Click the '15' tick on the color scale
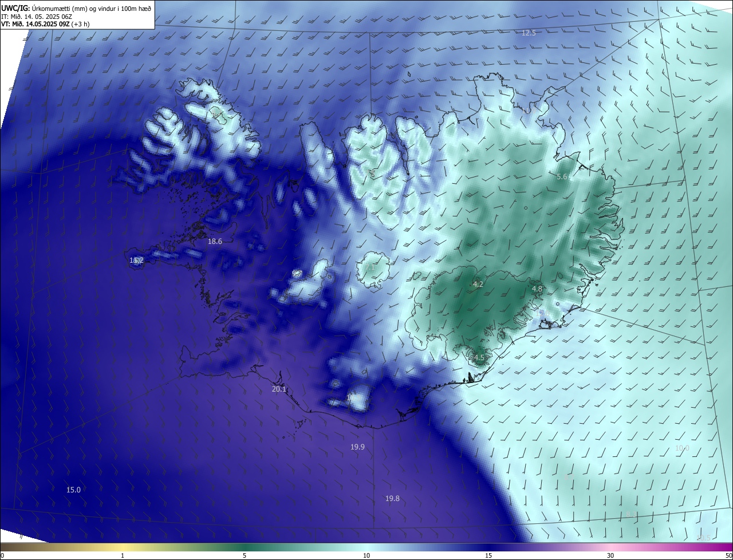733x560 pixels. [x=488, y=556]
